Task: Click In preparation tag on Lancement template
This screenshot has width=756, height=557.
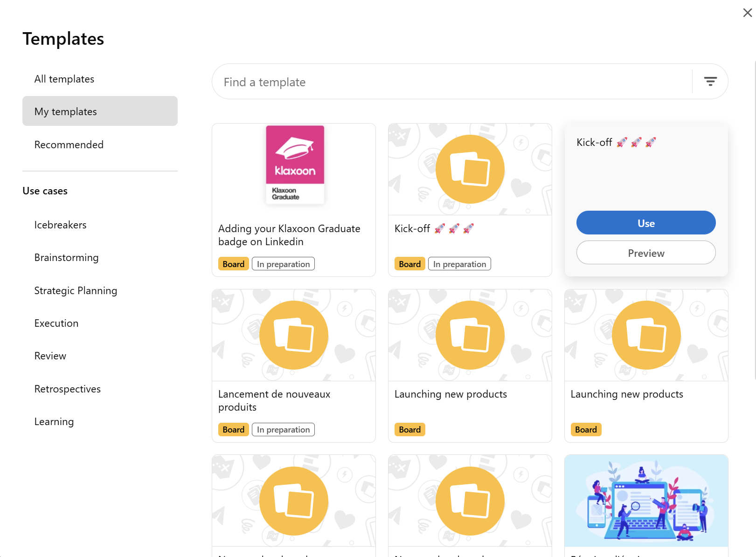Action: point(283,430)
